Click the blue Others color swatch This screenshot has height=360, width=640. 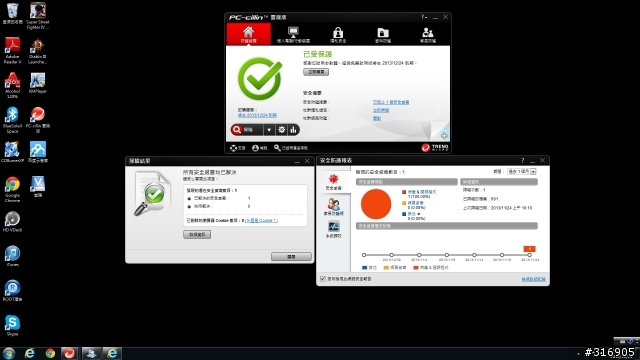tap(404, 214)
